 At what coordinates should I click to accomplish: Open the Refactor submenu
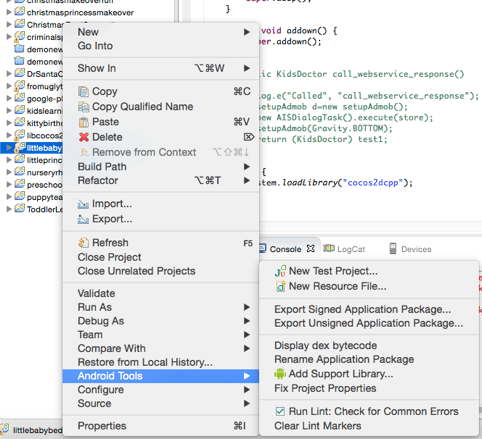[x=161, y=181]
